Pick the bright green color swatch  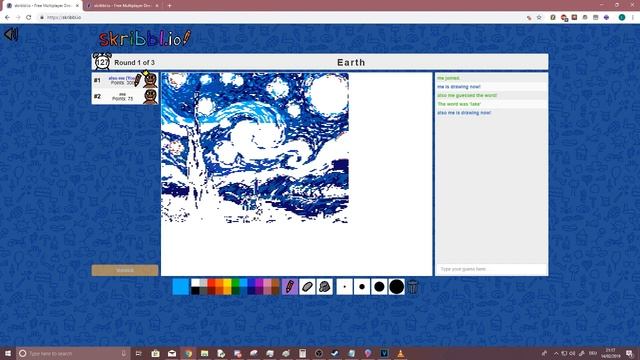(236, 282)
